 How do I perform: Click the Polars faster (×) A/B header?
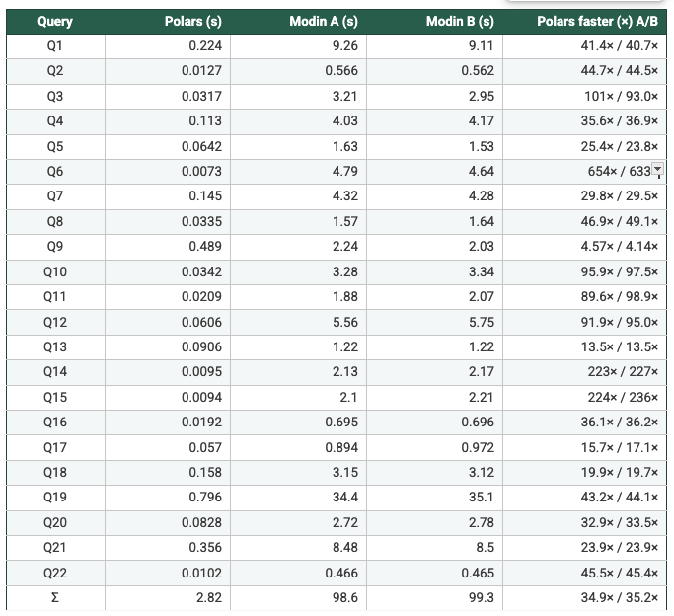point(584,22)
